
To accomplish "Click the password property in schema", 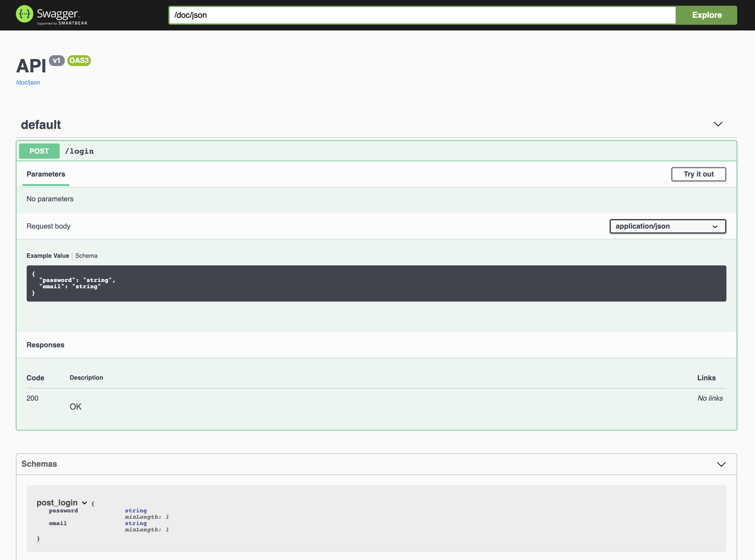I will (x=63, y=510).
